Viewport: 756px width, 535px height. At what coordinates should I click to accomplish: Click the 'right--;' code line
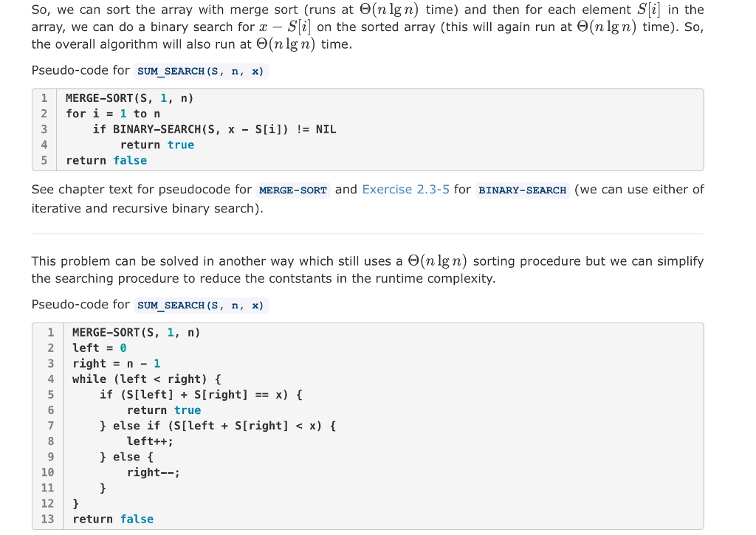click(154, 472)
